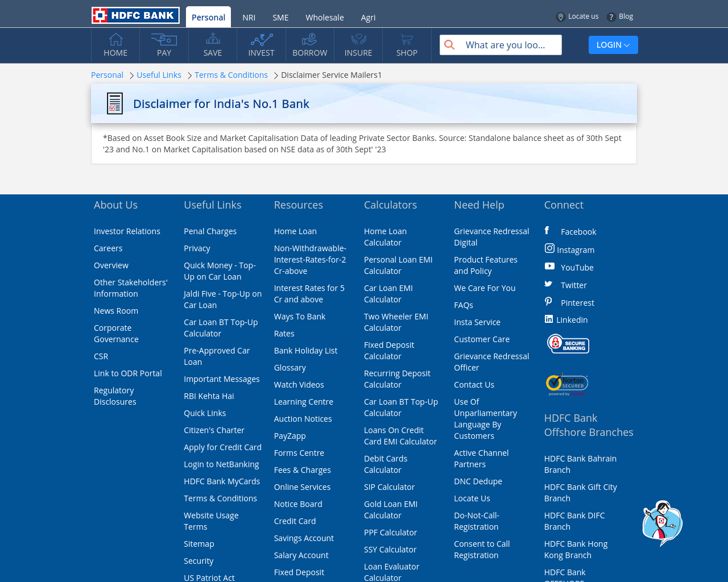Open the Facebook icon in Connect
Screen dimensions: 728x582
point(547,230)
